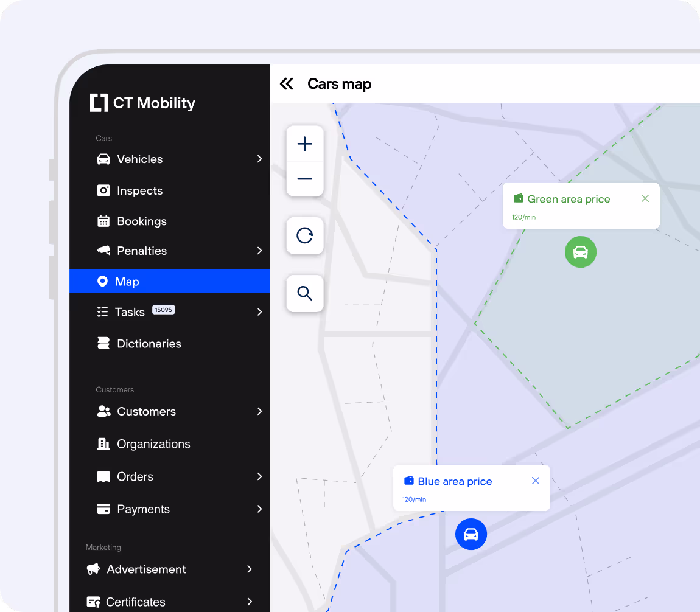Click the Bookings calendar icon
This screenshot has width=700, height=612.
[x=103, y=221]
